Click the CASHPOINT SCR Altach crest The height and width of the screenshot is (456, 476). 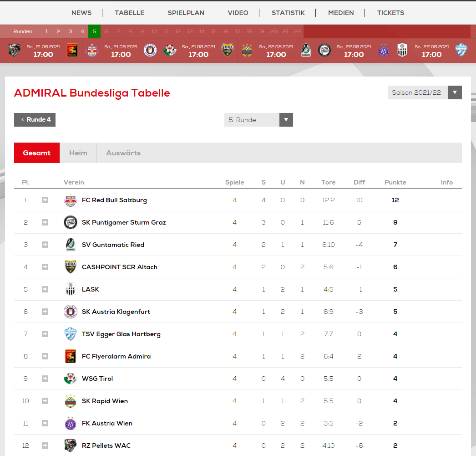pyautogui.click(x=71, y=267)
